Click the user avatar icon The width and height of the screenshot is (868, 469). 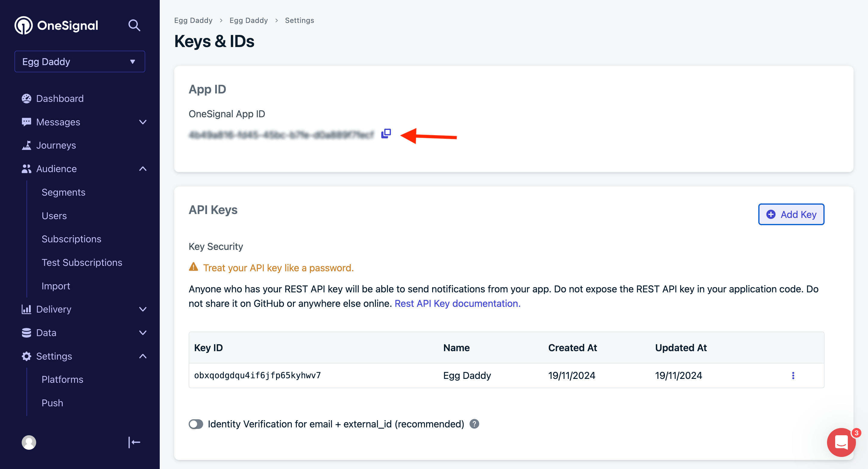coord(29,442)
